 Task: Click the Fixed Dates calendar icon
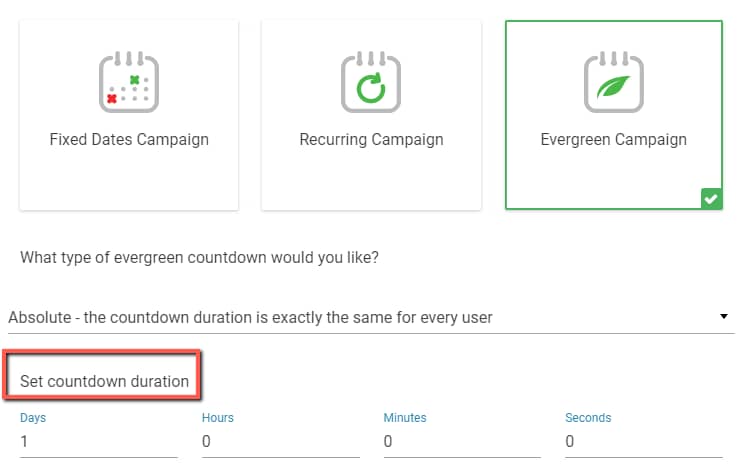[129, 83]
